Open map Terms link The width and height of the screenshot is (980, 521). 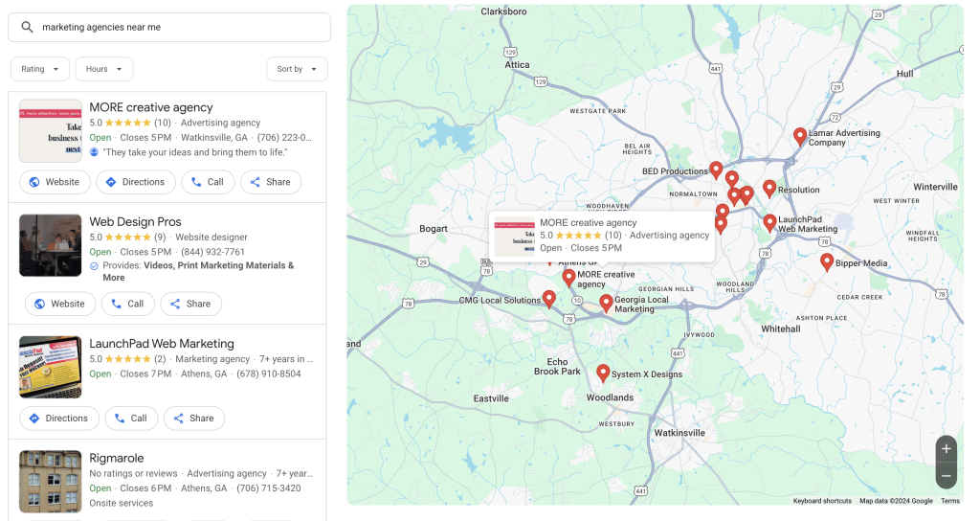(950, 501)
